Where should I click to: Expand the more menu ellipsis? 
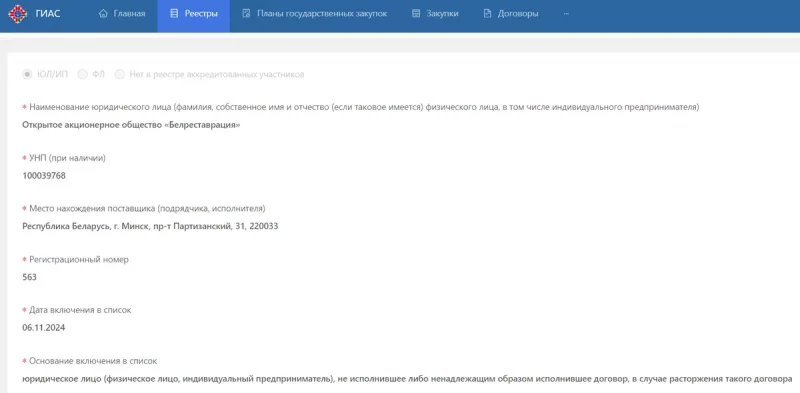point(566,14)
